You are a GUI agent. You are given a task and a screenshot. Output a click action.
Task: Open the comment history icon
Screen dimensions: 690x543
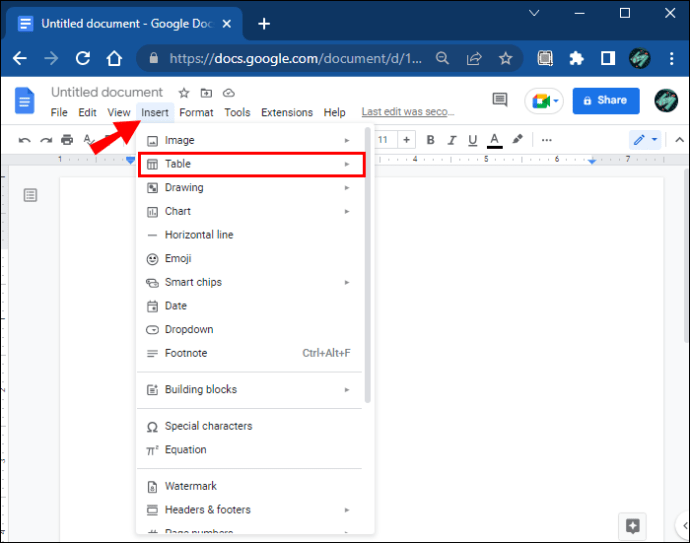[x=500, y=100]
